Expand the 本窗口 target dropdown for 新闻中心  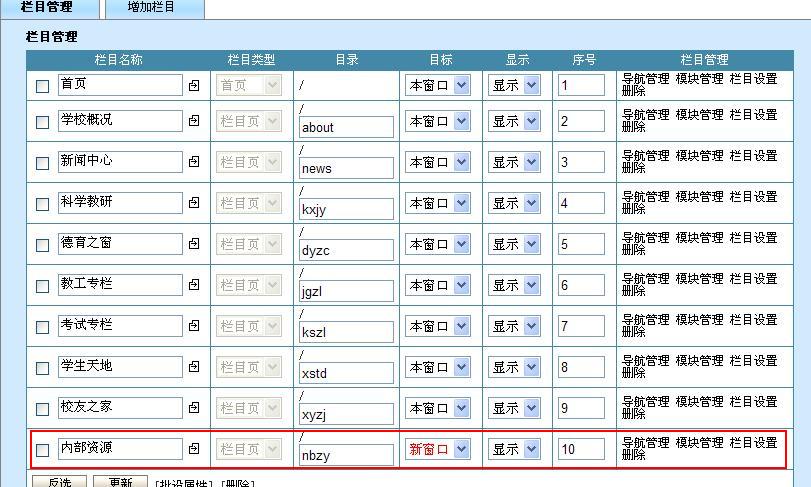pos(437,162)
